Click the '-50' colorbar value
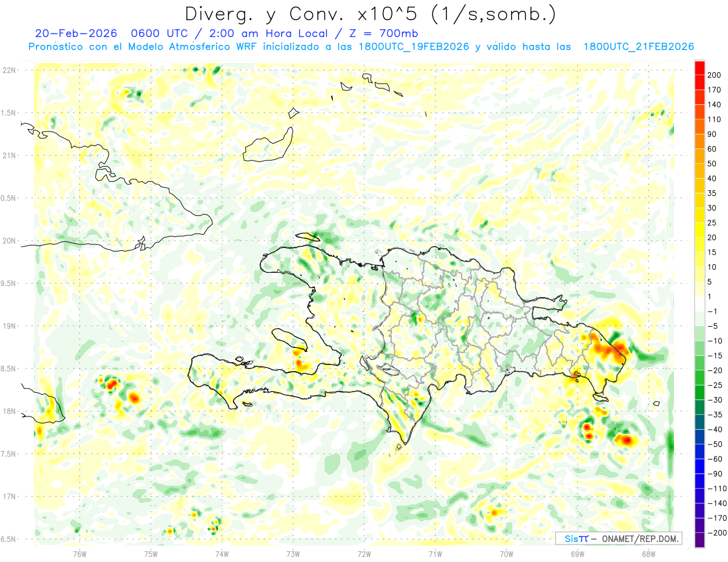The height and width of the screenshot is (562, 728). [x=715, y=444]
